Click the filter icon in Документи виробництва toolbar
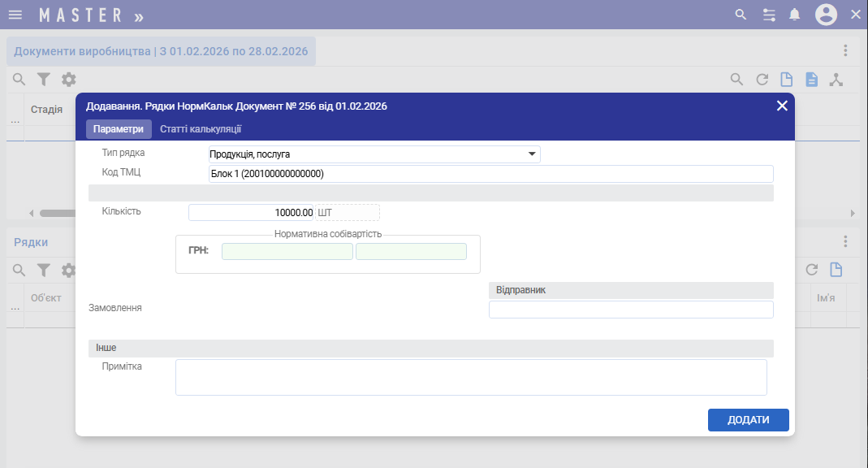Viewport: 868px width, 468px height. click(x=44, y=79)
